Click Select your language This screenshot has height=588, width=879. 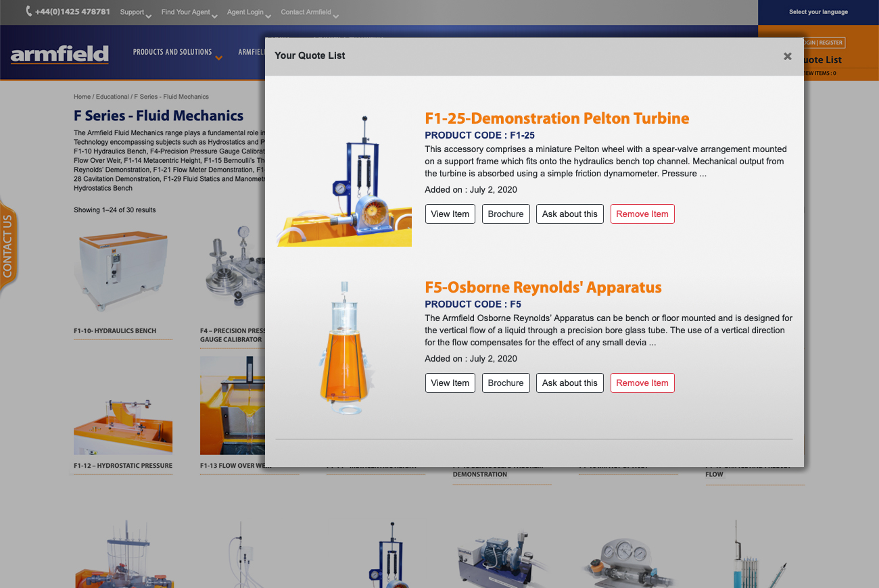(818, 12)
